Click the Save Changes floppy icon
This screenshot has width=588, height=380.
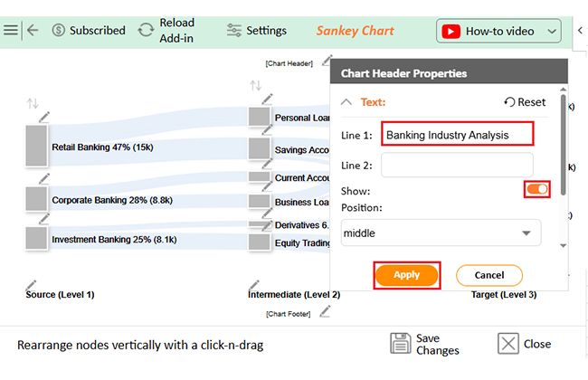[x=401, y=344]
